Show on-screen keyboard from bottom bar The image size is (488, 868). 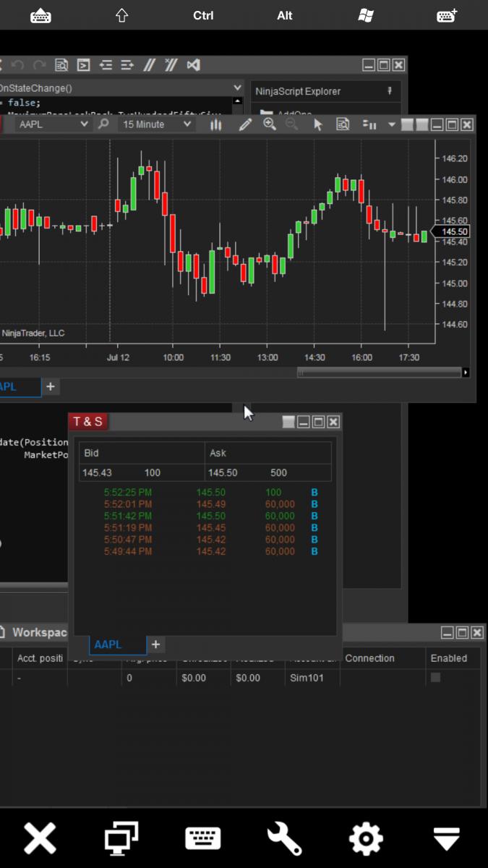click(x=203, y=839)
